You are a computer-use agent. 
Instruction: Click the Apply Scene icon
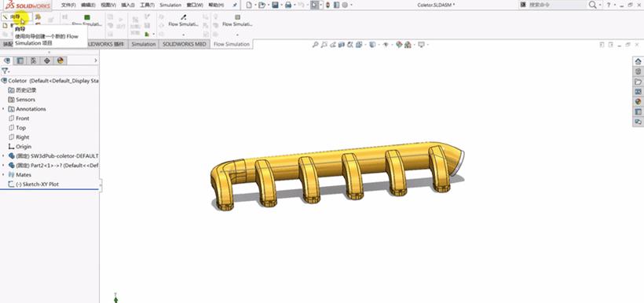point(408,44)
